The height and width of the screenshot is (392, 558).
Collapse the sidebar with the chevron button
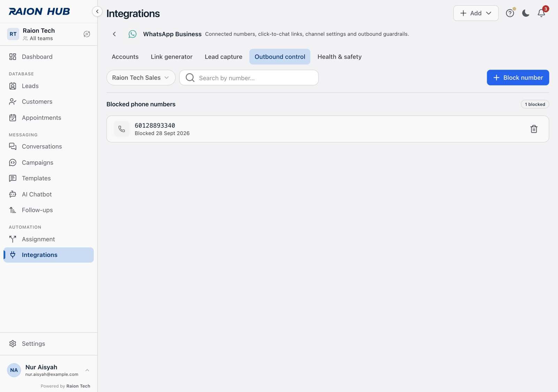(97, 11)
